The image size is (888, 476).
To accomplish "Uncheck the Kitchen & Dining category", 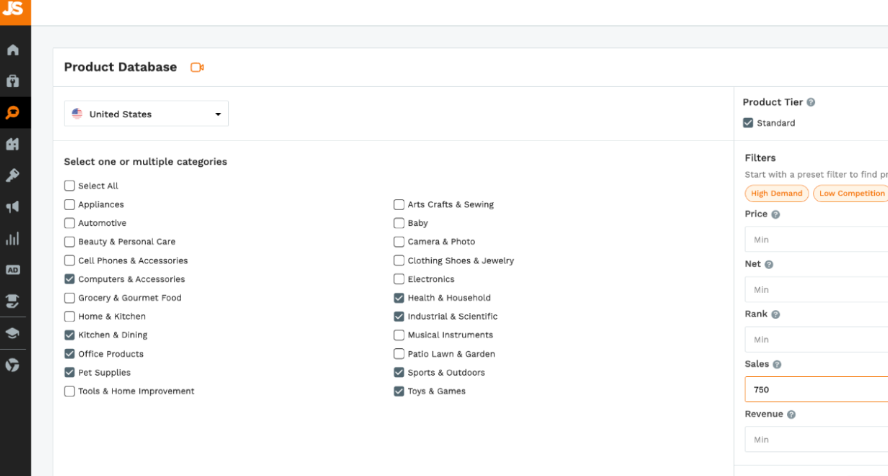I will pyautogui.click(x=70, y=335).
